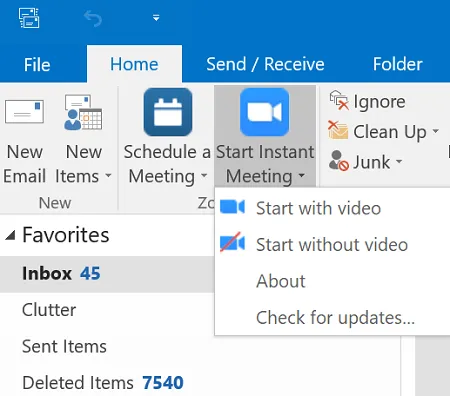
Task: Switch to the Send / Receive tab
Action: [x=265, y=64]
